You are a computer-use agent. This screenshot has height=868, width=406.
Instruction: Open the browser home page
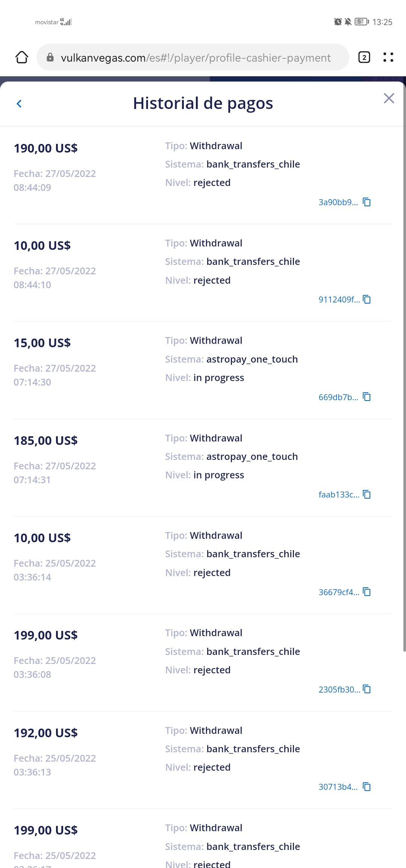[x=22, y=57]
